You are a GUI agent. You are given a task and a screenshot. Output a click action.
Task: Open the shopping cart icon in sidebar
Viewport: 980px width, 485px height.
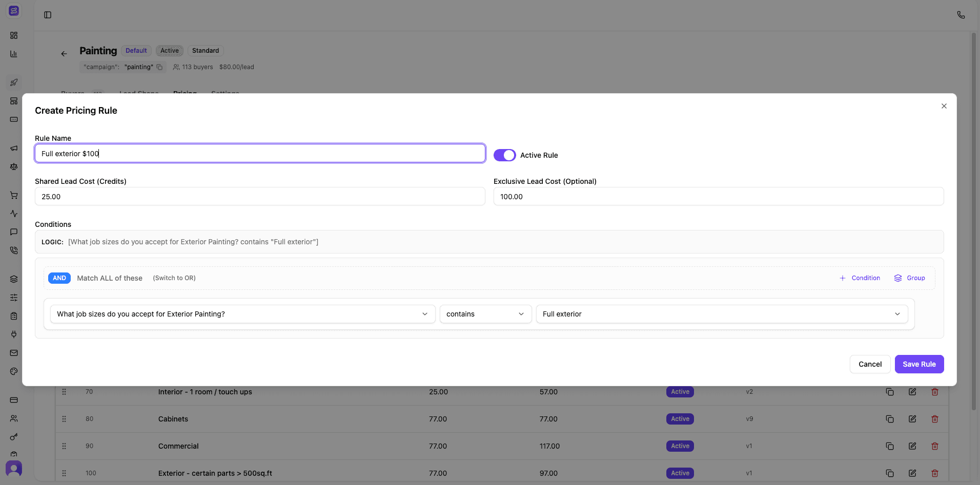coord(14,195)
